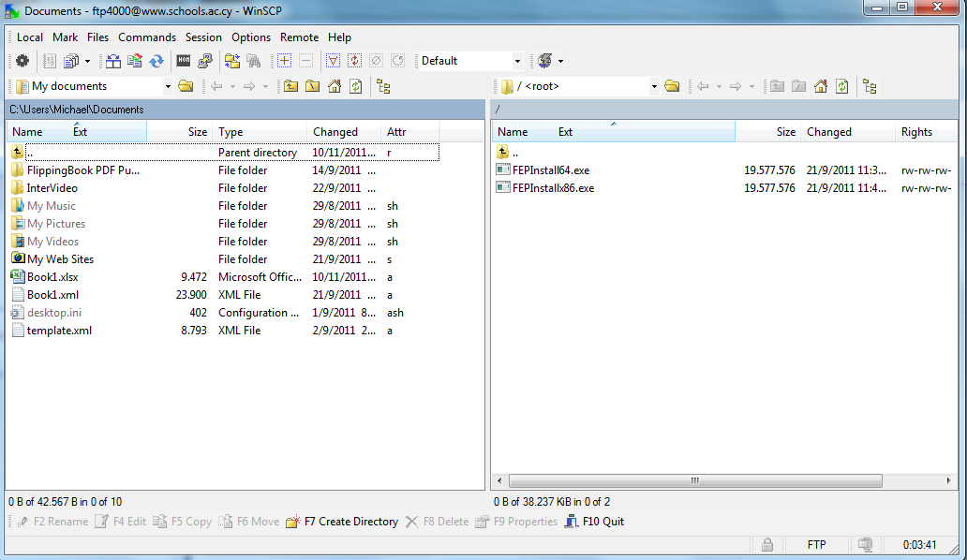This screenshot has height=560, width=967.
Task: Select the InterVideo folder
Action: coord(52,188)
